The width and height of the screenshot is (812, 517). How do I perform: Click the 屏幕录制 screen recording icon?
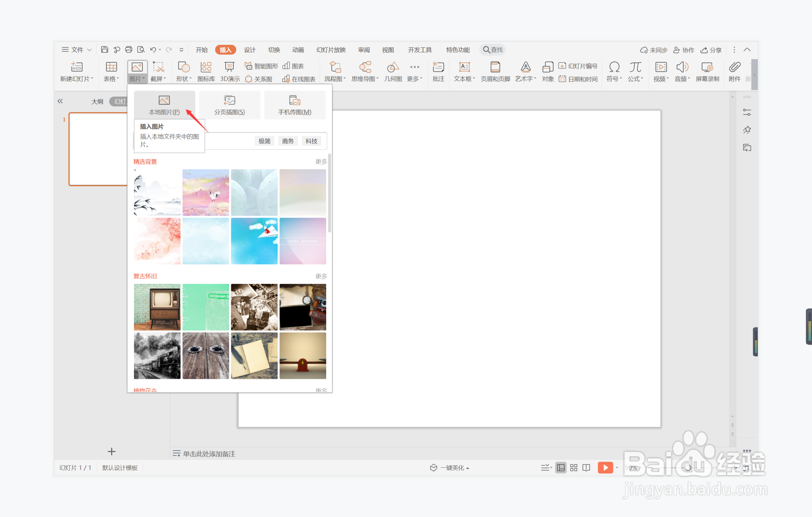[707, 71]
